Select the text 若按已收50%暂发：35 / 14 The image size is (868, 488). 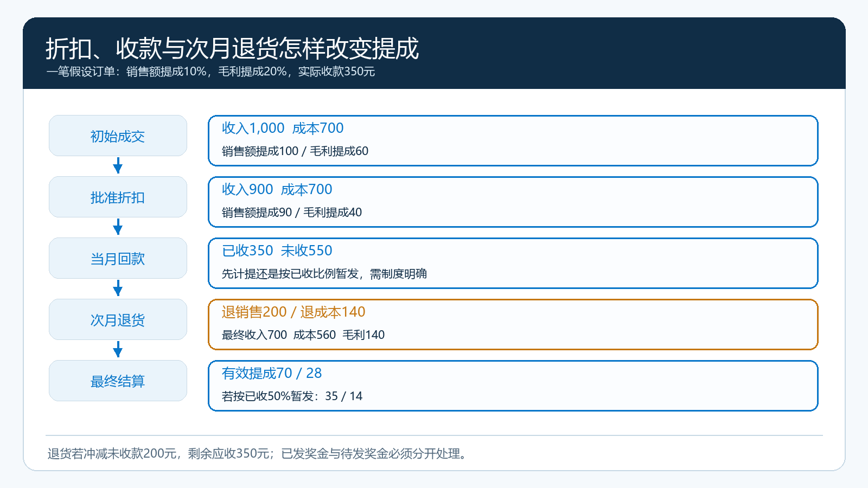[x=292, y=396]
